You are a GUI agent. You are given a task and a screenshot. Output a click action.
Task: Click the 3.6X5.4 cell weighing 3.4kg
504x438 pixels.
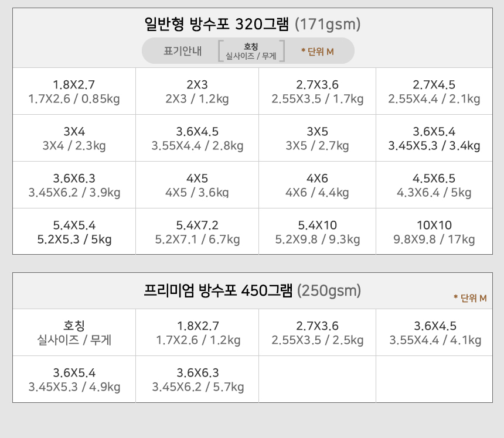(x=434, y=138)
